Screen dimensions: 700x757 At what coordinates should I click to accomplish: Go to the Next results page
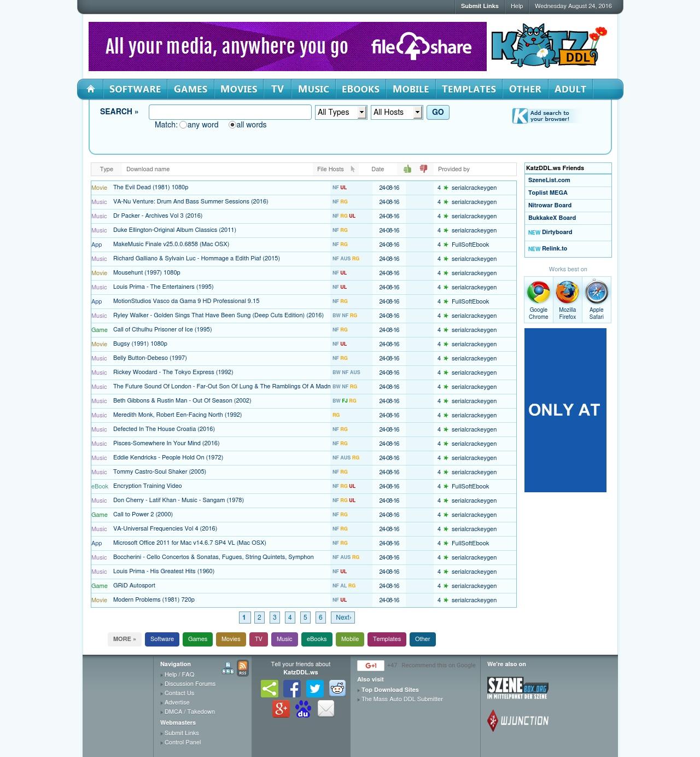click(343, 618)
